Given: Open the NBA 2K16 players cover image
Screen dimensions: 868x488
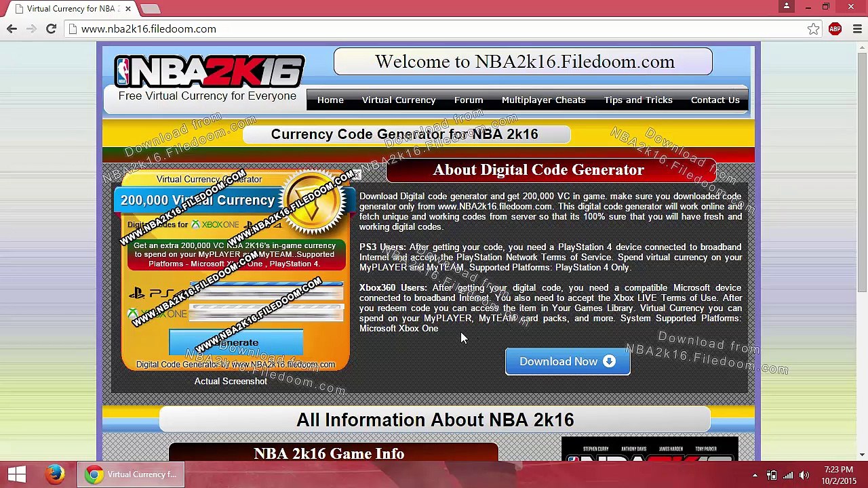Looking at the screenshot, I should 650,450.
